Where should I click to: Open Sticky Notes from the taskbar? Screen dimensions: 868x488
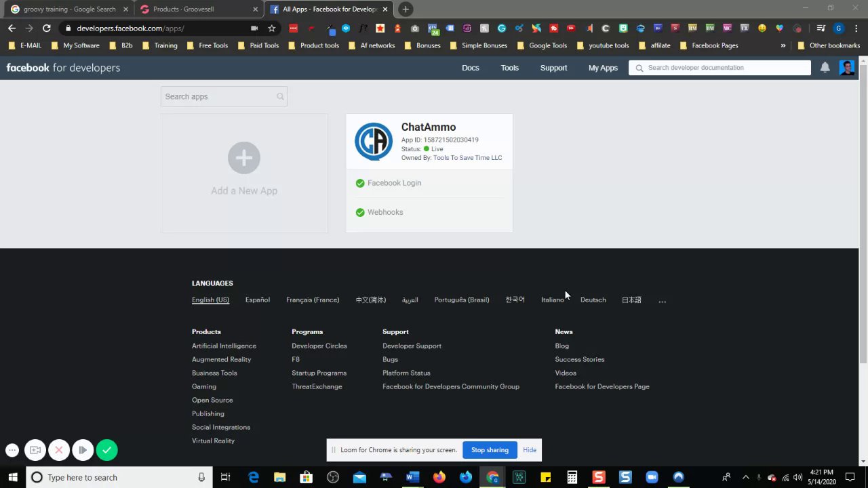(545, 477)
